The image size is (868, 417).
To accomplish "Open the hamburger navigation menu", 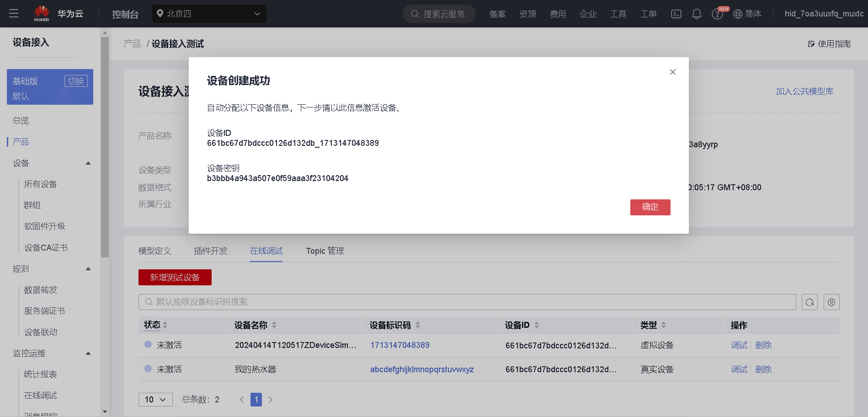I will [x=14, y=14].
